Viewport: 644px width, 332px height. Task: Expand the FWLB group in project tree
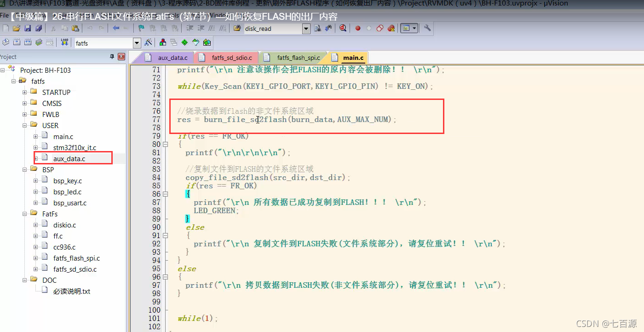25,114
